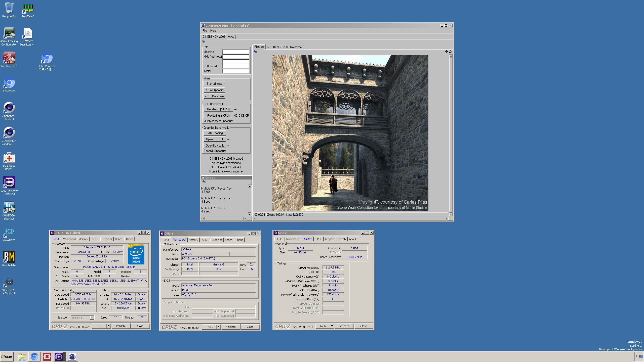Click the rendered Daylight image

(350, 133)
